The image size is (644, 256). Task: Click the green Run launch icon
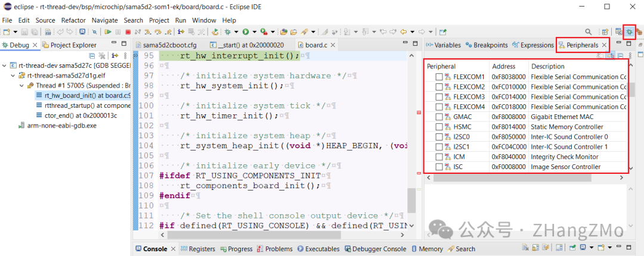246,32
